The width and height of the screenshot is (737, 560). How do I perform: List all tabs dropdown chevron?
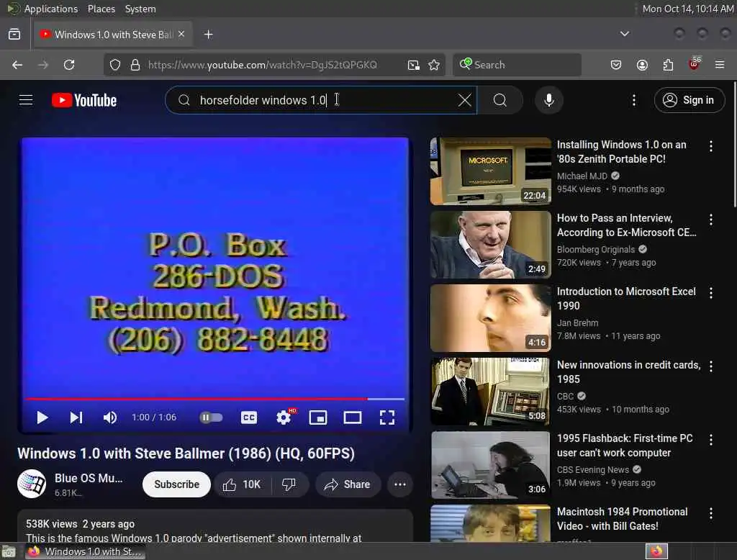pos(625,34)
